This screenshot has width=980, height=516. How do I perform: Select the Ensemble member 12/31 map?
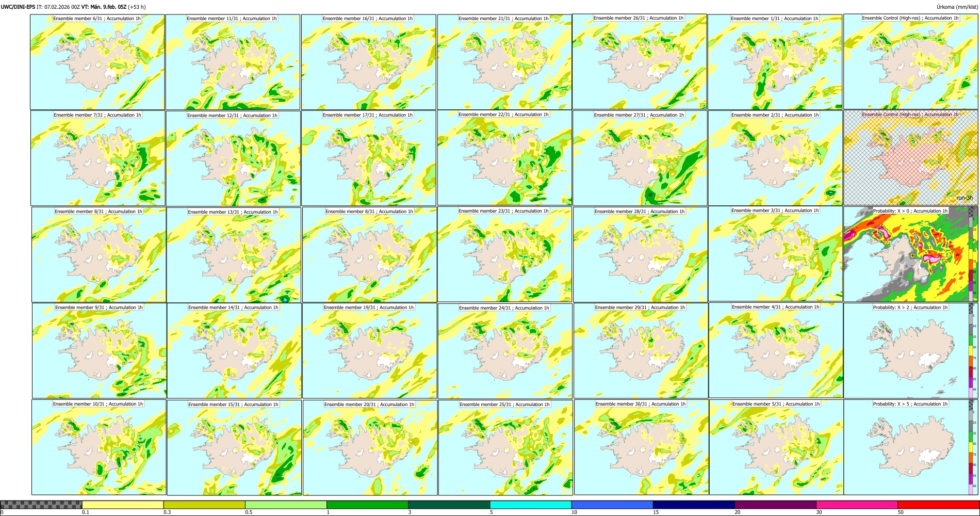tap(233, 158)
